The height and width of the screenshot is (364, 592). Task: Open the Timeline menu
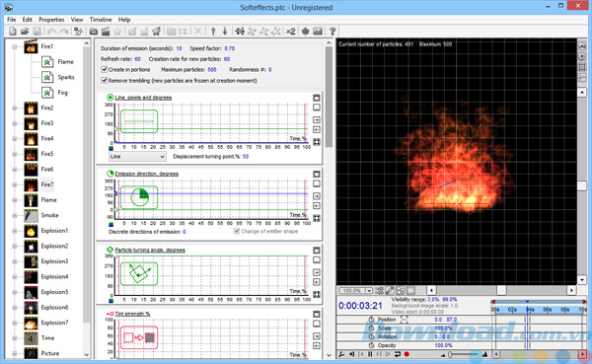point(101,20)
